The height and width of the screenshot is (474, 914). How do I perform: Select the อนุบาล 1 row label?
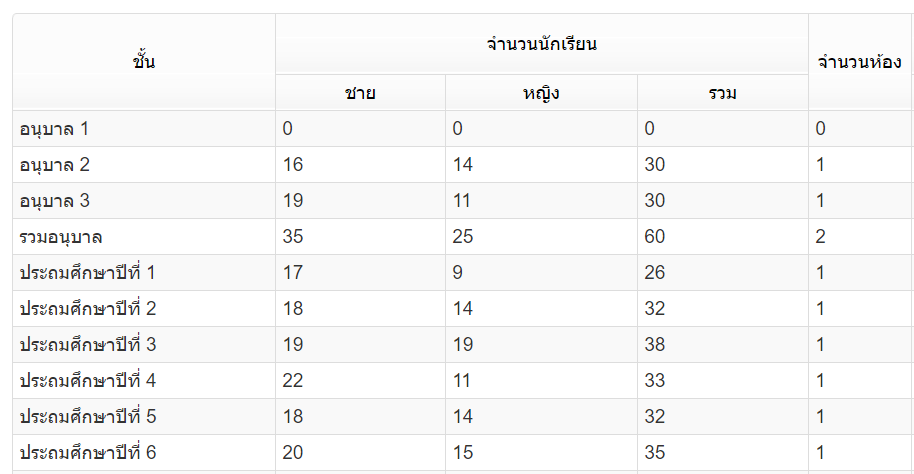(x=69, y=129)
